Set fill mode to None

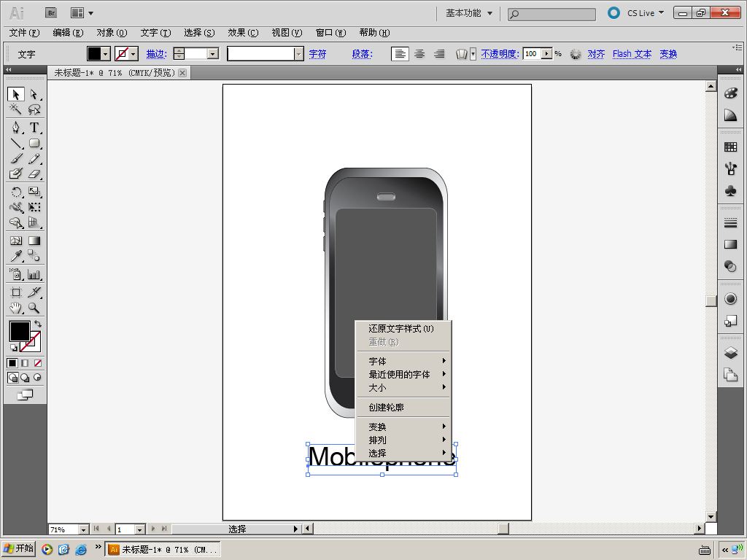click(x=38, y=363)
